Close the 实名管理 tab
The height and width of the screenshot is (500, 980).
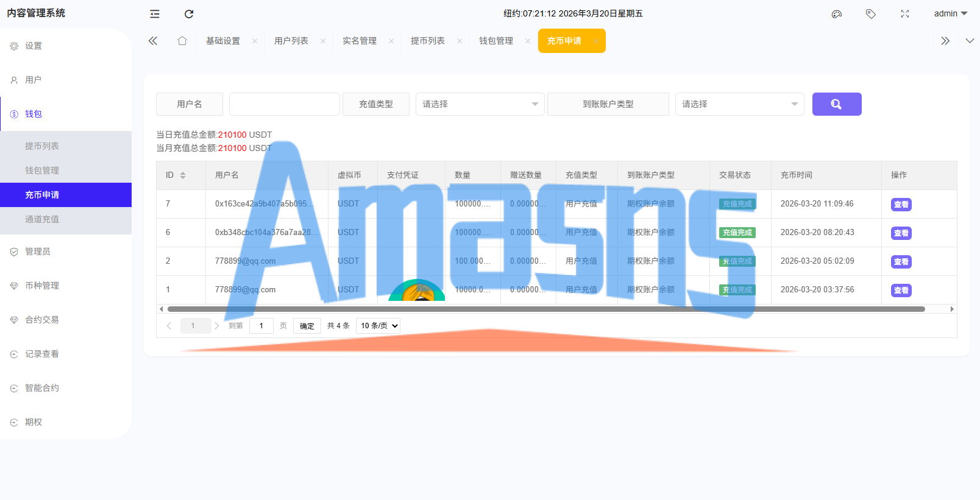tap(391, 41)
